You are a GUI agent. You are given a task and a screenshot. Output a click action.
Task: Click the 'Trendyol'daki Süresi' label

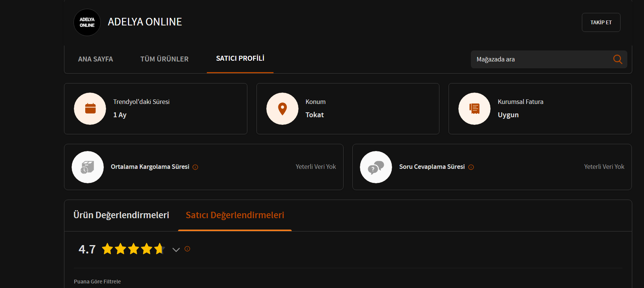(141, 102)
